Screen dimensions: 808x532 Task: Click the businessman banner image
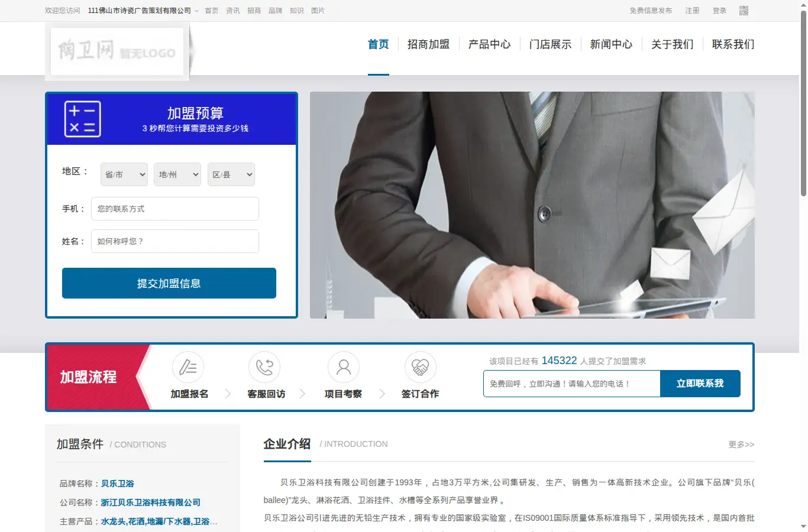(532, 205)
